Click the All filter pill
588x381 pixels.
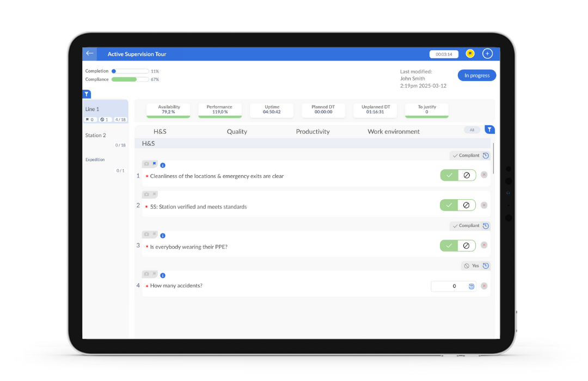[x=471, y=130]
